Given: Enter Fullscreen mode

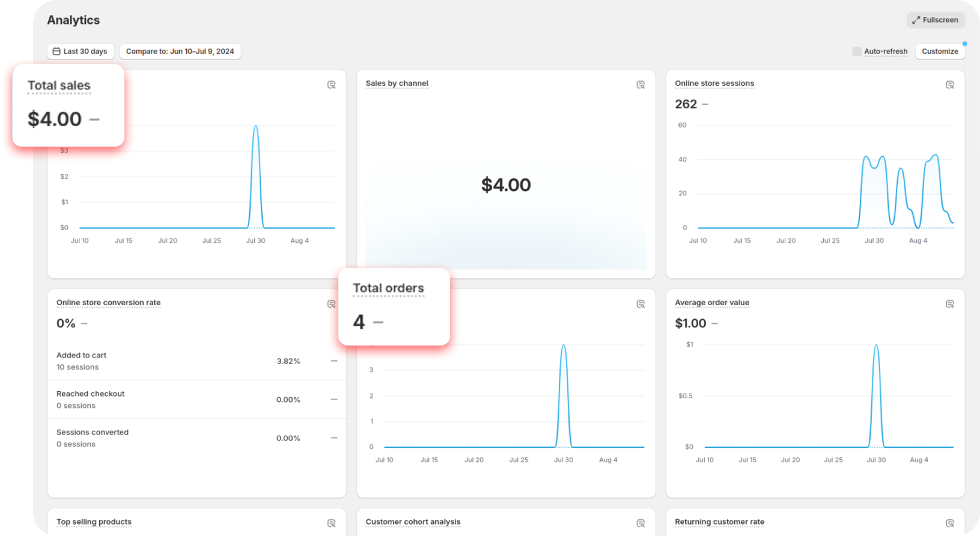Looking at the screenshot, I should point(936,20).
